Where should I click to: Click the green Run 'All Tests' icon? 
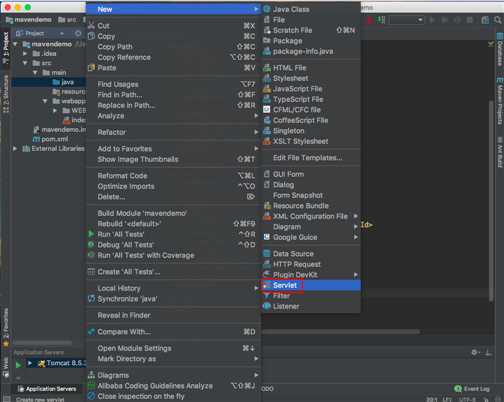click(x=91, y=234)
